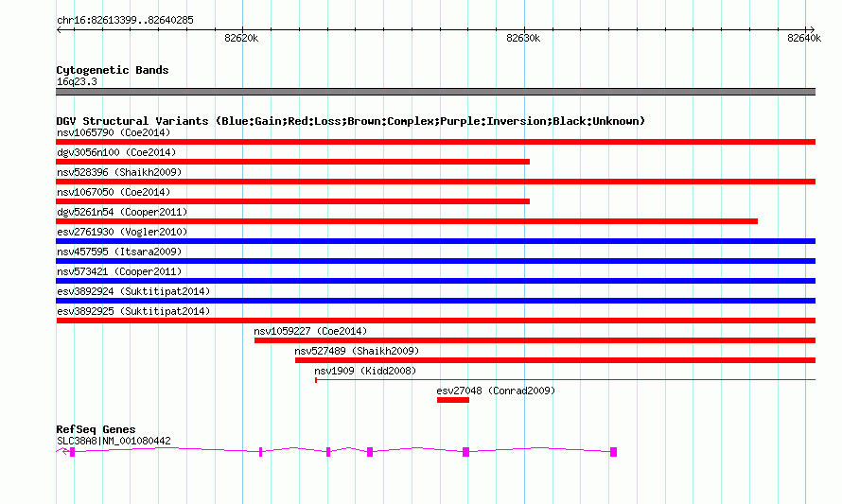
Task: Select the red bar for esv3892925
Action: click(x=435, y=321)
